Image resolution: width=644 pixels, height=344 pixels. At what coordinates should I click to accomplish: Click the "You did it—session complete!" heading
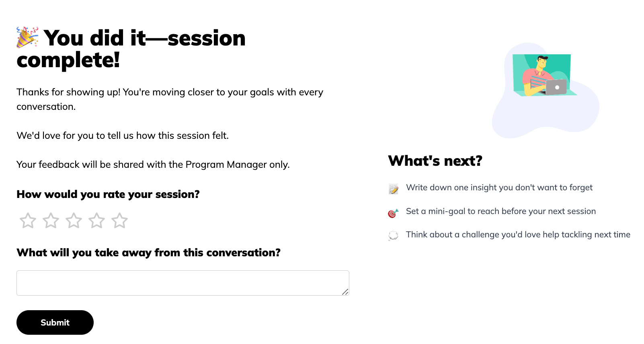click(x=131, y=49)
